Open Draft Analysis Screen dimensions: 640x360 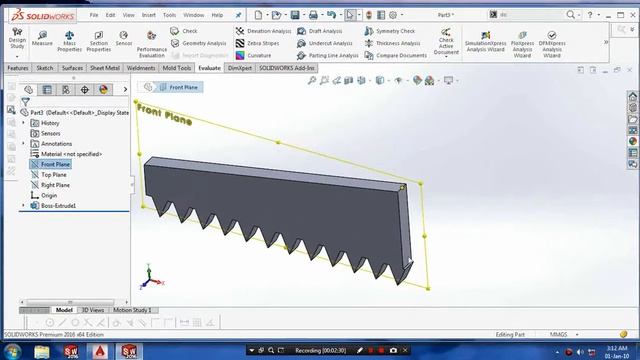click(x=320, y=31)
